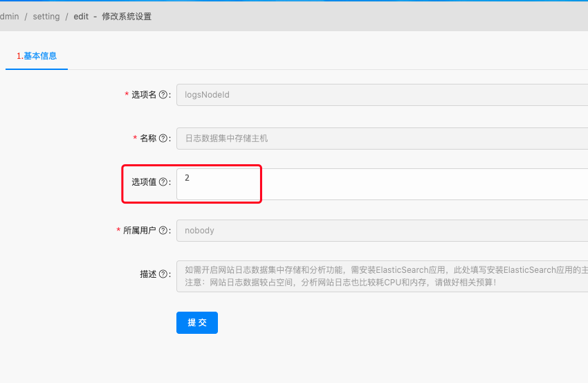Click the 所属用户 label text
The width and height of the screenshot is (588, 383).
pyautogui.click(x=140, y=231)
